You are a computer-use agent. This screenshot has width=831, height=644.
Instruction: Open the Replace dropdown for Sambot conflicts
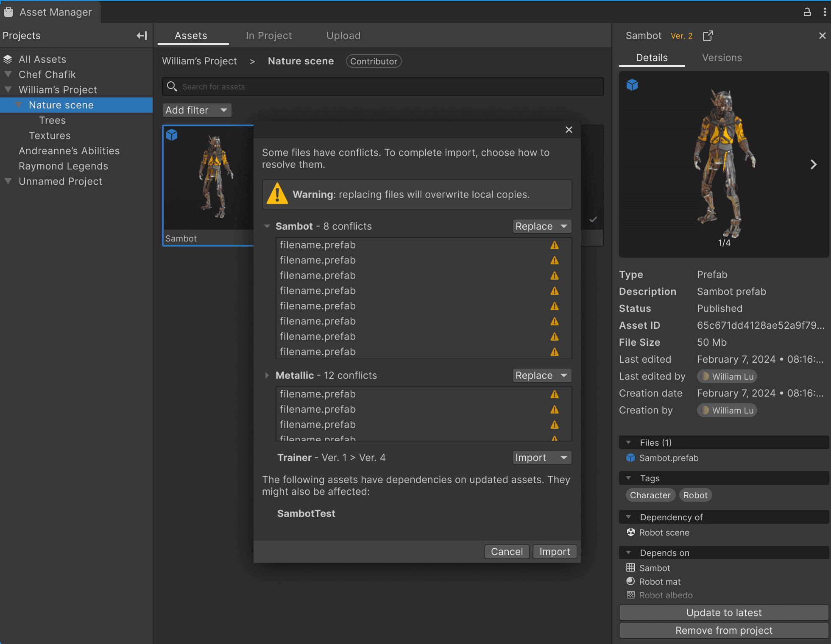coord(541,226)
